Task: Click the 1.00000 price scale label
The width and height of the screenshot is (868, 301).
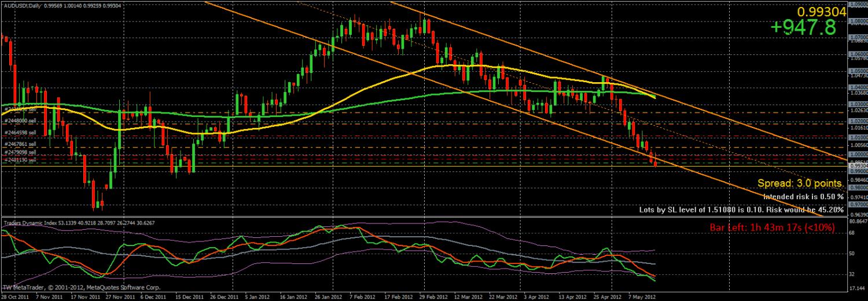Action: click(x=858, y=155)
